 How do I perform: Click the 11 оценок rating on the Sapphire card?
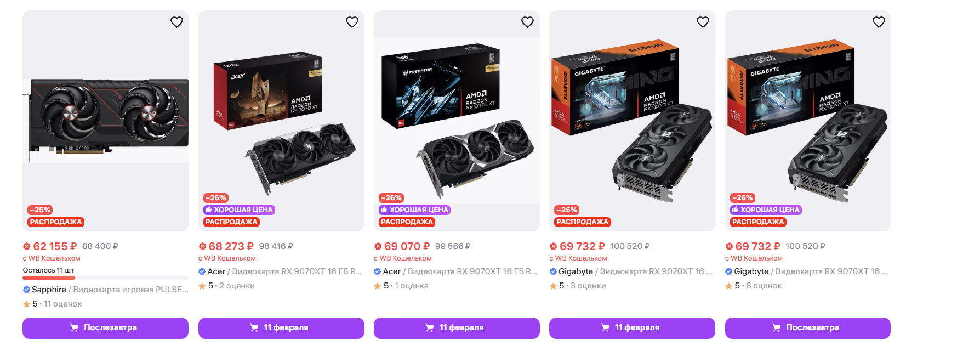tap(62, 304)
